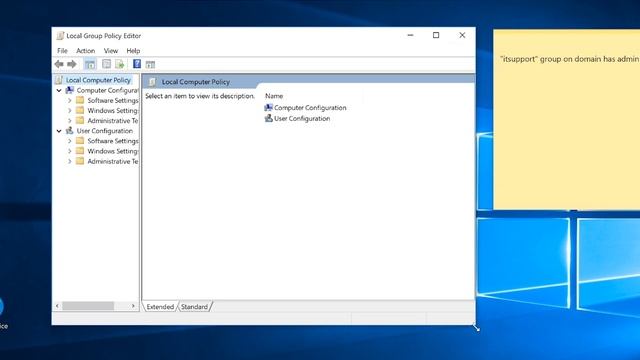This screenshot has height=360, width=640.
Task: Open the Help menu
Action: click(x=133, y=51)
